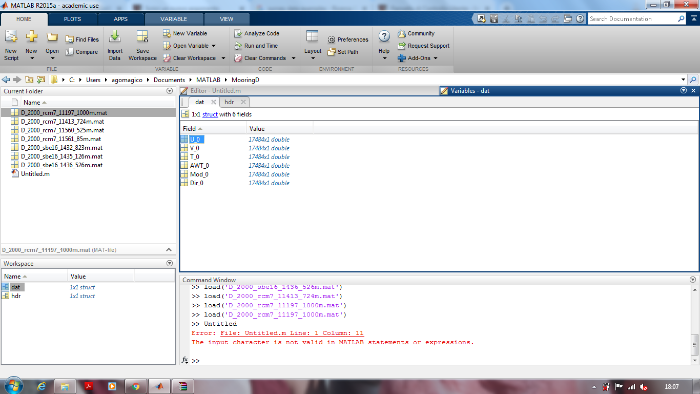Open Chrome from the taskbar
Image resolution: width=700 pixels, height=394 pixels.
(136, 386)
